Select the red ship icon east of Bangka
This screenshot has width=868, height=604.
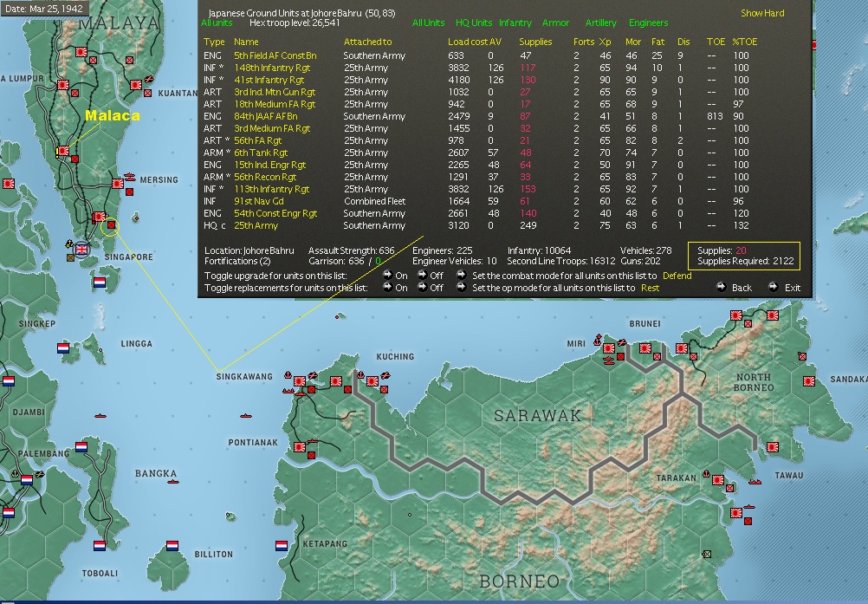[172, 482]
